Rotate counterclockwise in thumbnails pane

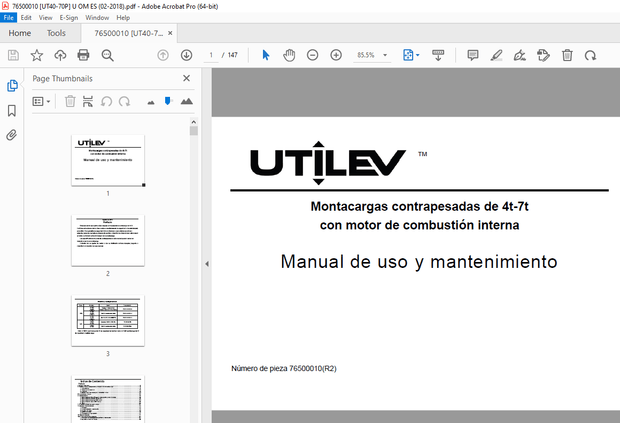[106, 102]
